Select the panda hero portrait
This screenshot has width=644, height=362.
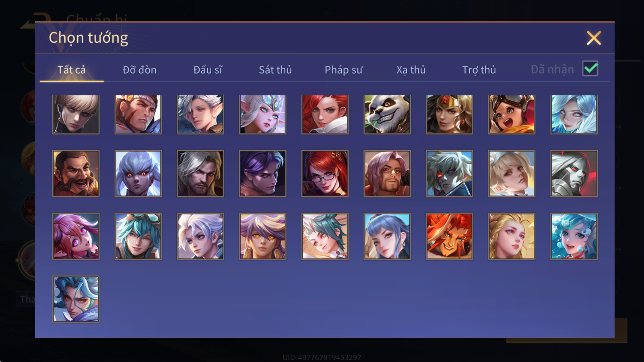coord(387,114)
